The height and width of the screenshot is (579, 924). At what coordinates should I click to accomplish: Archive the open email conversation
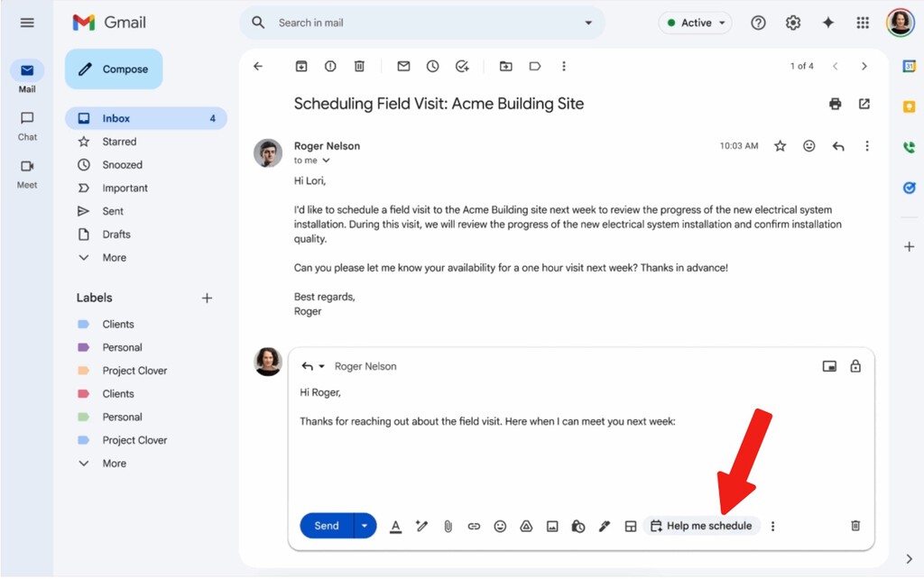(301, 66)
